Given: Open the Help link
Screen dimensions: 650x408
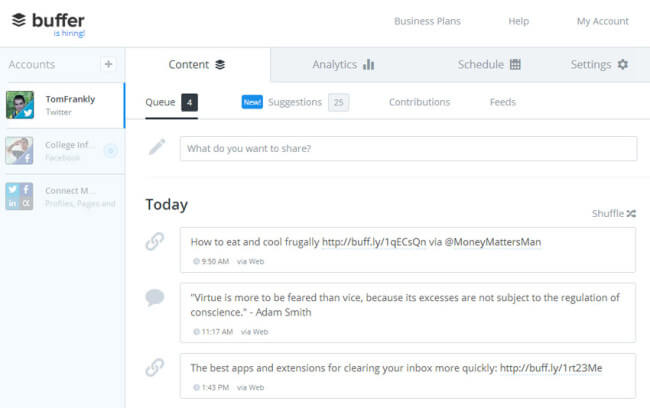Looking at the screenshot, I should click(x=519, y=21).
